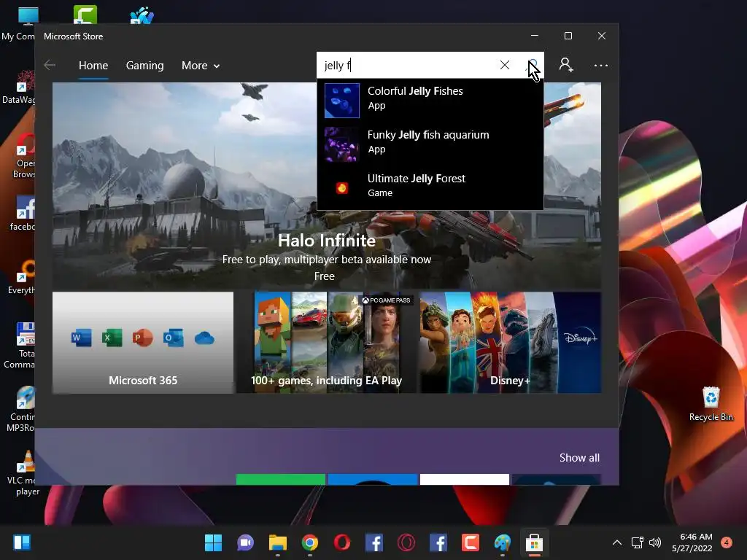This screenshot has width=747, height=560.
Task: Click the Show all link
Action: coord(579,458)
